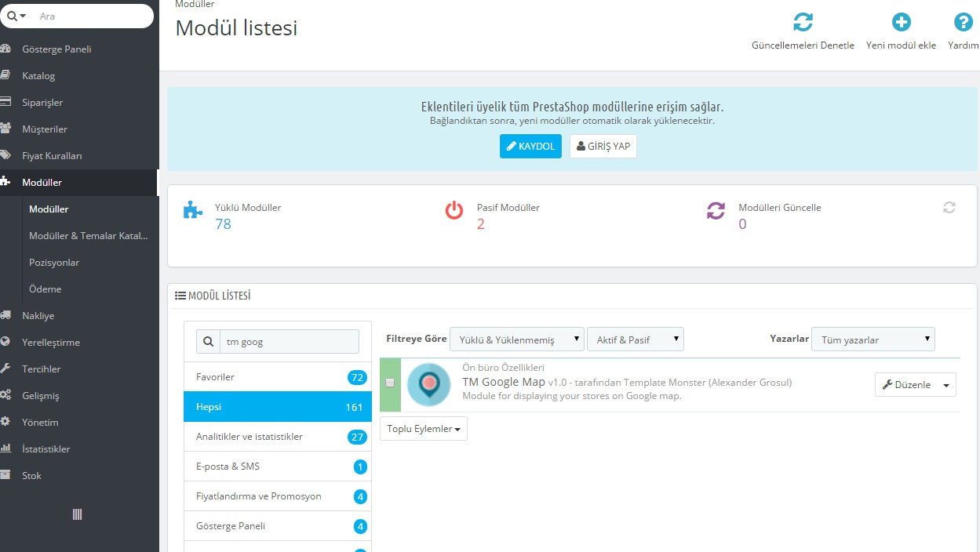Select Fiyatlandırma ve Promosyon category
Viewport: 980px width, 552px height.
click(278, 496)
